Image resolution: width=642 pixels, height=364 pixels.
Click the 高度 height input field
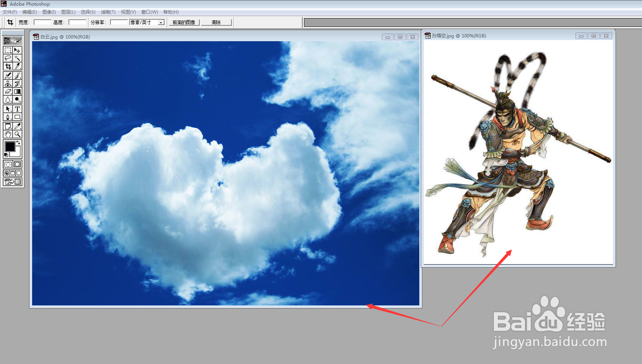point(77,22)
